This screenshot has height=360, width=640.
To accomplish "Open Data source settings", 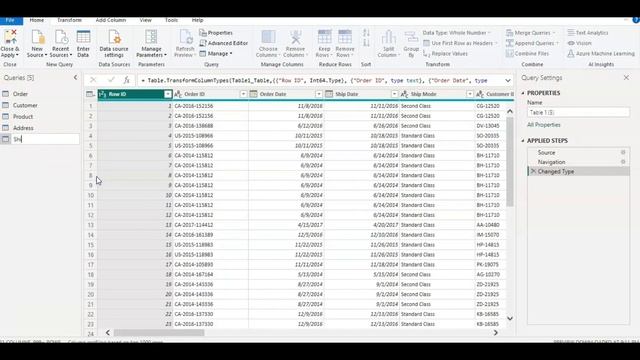I will click(x=114, y=37).
